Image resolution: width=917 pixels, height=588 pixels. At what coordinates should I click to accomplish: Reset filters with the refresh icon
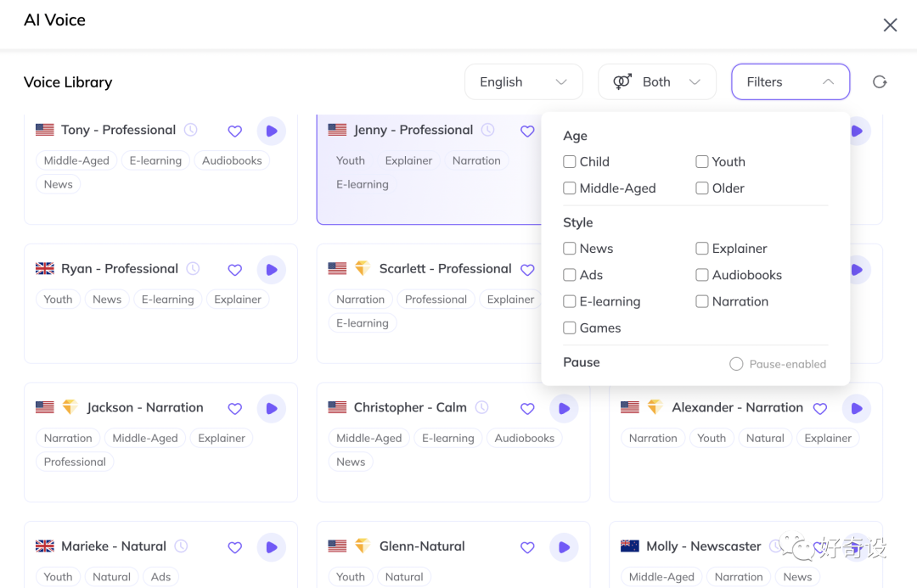click(x=879, y=81)
